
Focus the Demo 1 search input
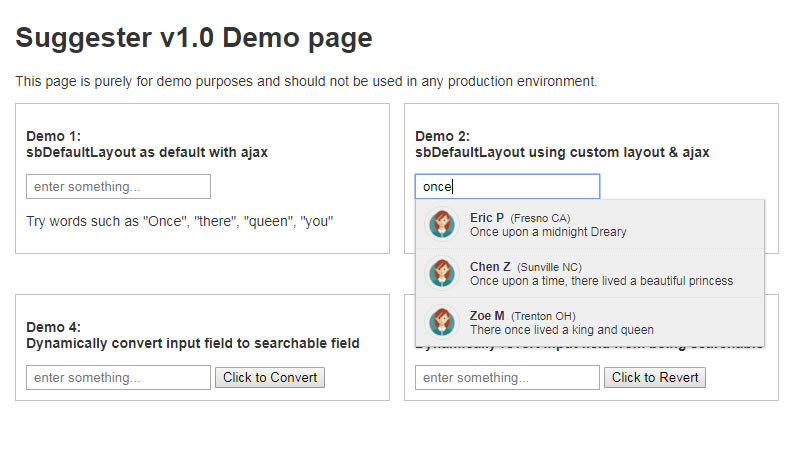coord(118,187)
